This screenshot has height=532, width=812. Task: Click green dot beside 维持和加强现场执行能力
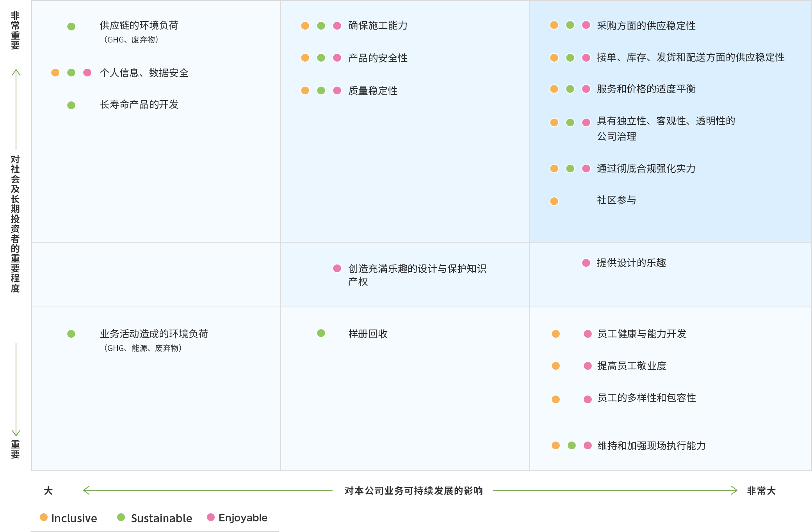coord(572,445)
